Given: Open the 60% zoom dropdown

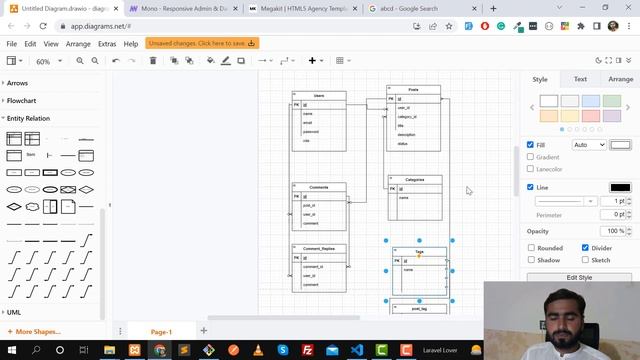Looking at the screenshot, I should pyautogui.click(x=49, y=61).
